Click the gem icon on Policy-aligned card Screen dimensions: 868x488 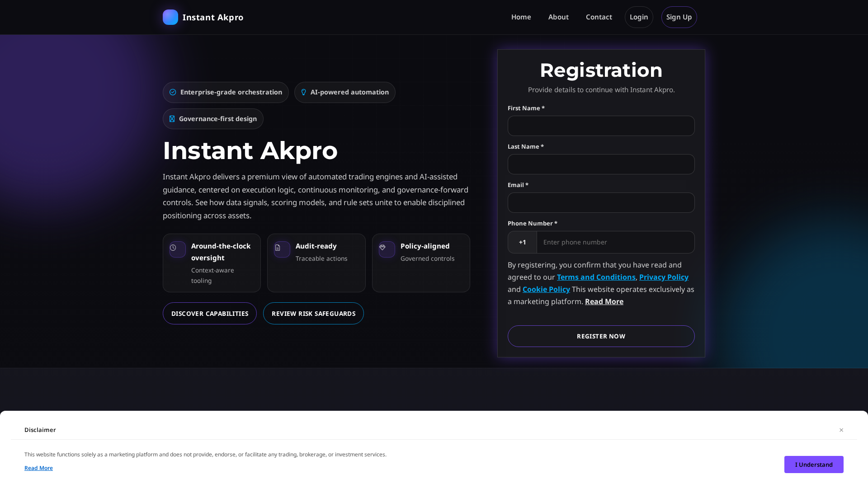[x=382, y=248]
